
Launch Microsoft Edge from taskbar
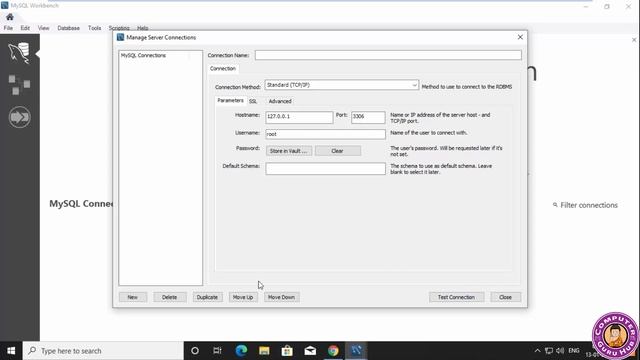tap(241, 351)
